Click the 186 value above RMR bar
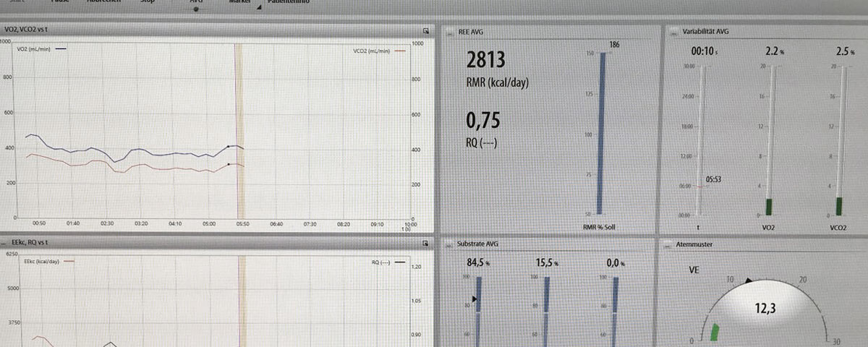 [615, 45]
